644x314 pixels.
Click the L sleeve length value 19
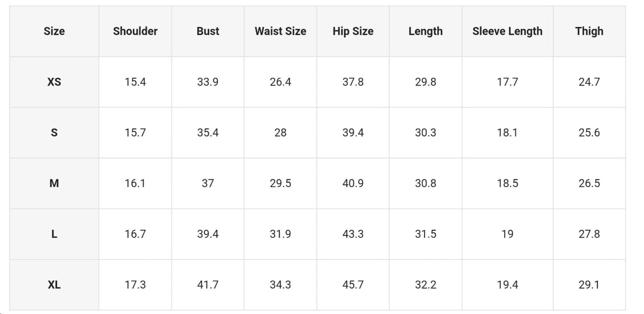pos(507,234)
